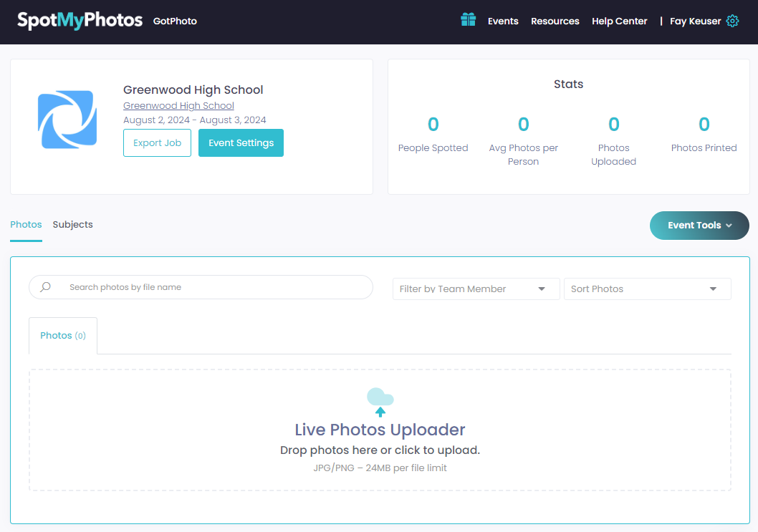The height and width of the screenshot is (532, 758).
Task: Open the Filter by Team Member dropdown
Action: pyautogui.click(x=476, y=289)
